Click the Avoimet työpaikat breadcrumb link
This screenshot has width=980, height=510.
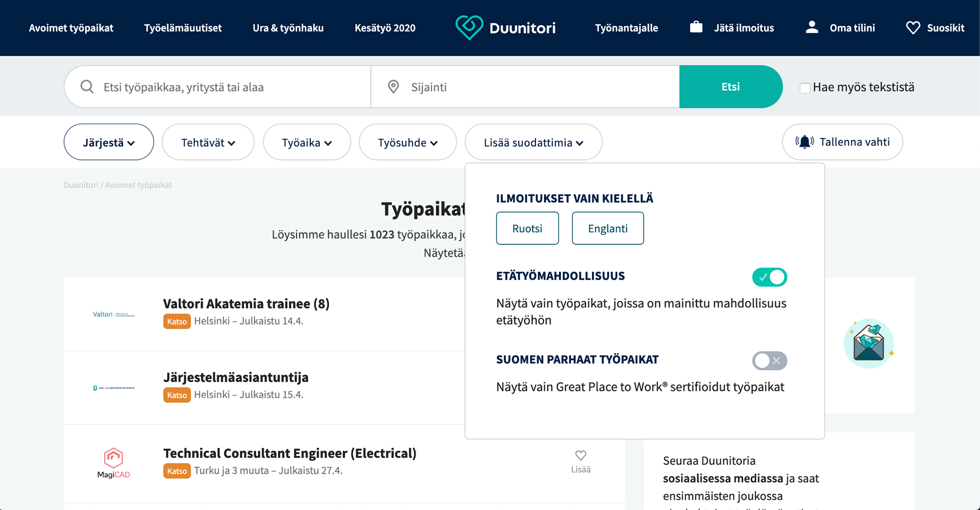tap(138, 185)
